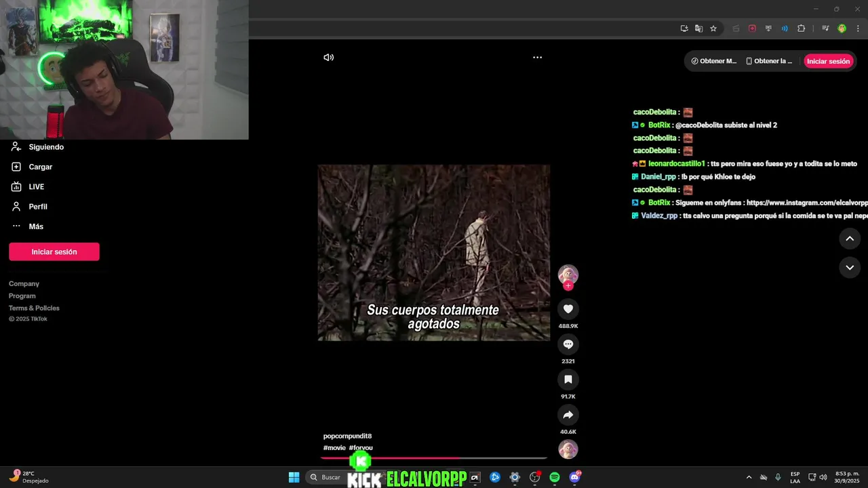
Task: Click the Obtener M... button
Action: click(x=713, y=61)
